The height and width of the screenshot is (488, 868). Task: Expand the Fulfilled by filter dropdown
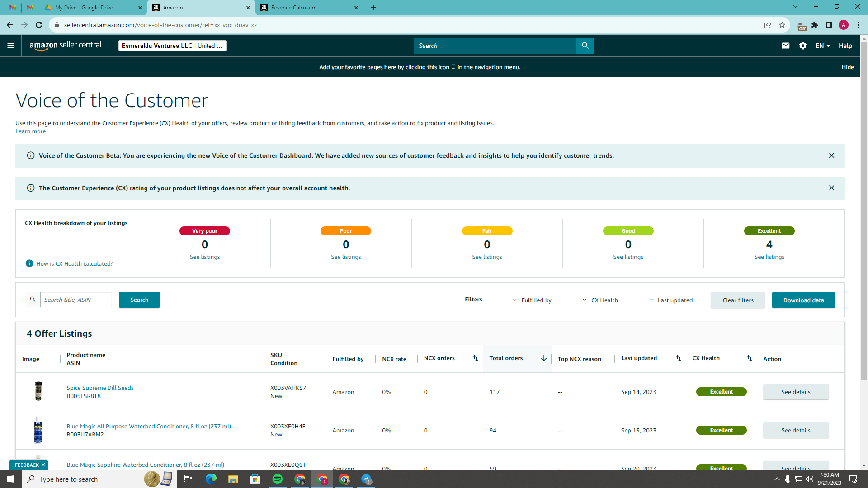(x=532, y=300)
